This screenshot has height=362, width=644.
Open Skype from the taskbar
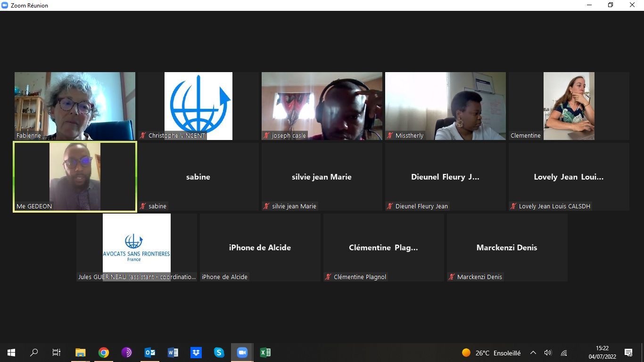pos(219,352)
